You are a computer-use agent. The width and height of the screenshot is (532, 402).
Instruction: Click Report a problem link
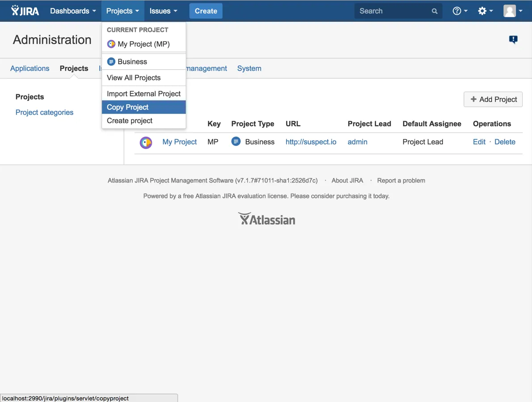click(x=401, y=181)
